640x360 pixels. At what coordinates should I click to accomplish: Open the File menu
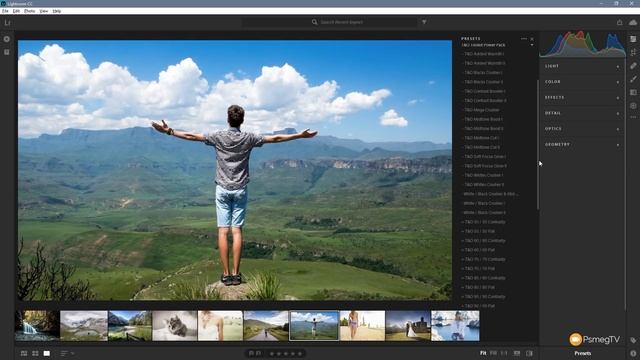pos(5,11)
